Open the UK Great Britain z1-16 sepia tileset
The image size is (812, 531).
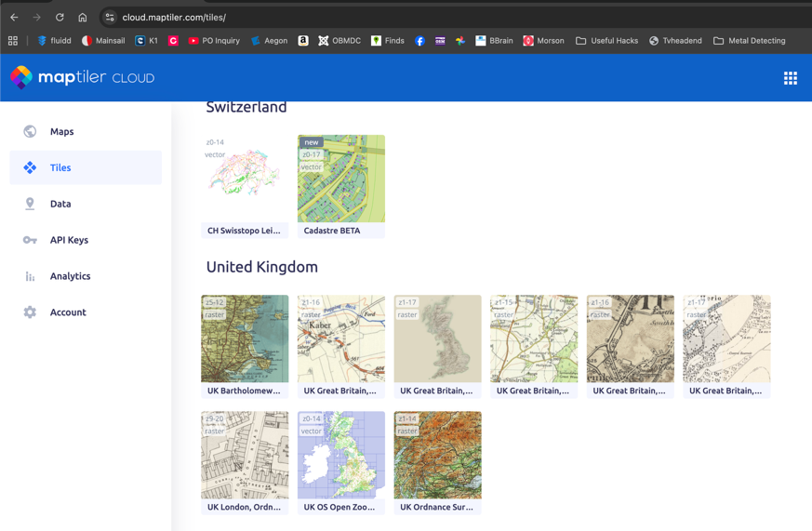click(x=631, y=346)
